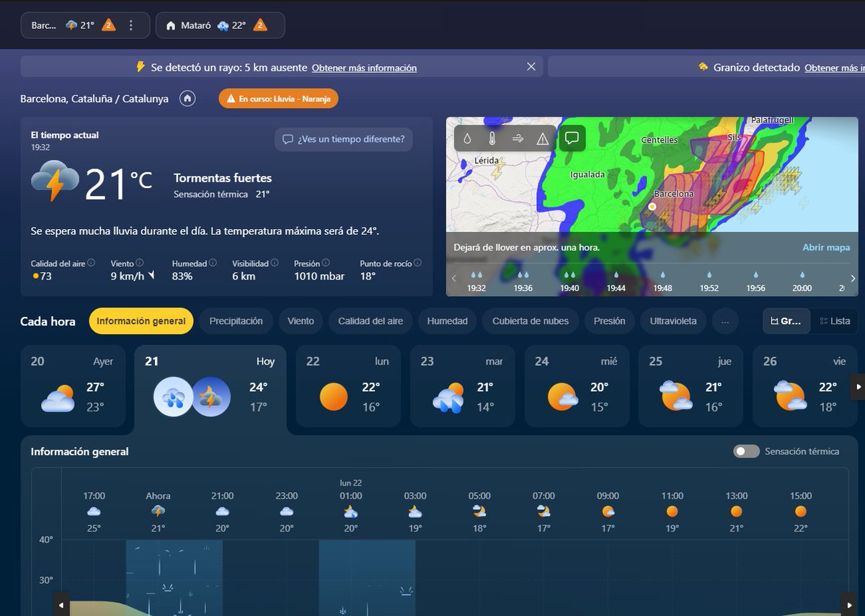Switch hourly view to Gráfico
This screenshot has height=616, width=865.
[786, 321]
